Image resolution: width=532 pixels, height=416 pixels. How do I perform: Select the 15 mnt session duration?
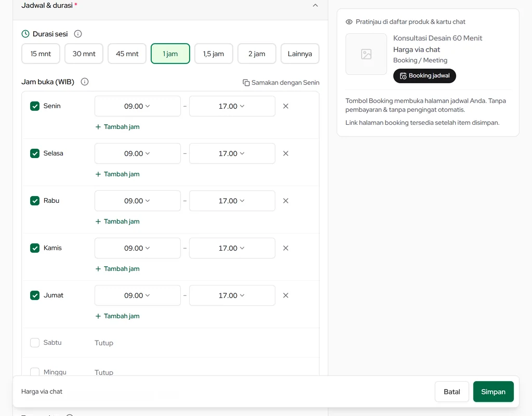[41, 54]
